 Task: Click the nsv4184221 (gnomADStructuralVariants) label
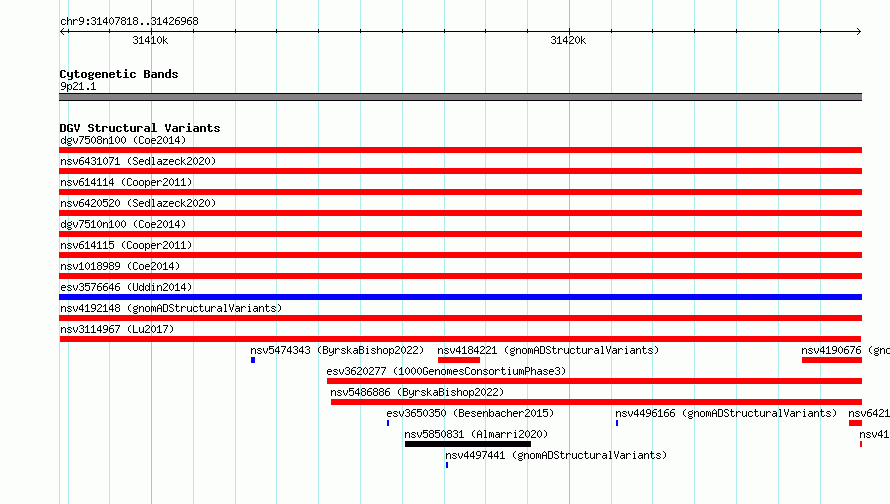(x=548, y=350)
